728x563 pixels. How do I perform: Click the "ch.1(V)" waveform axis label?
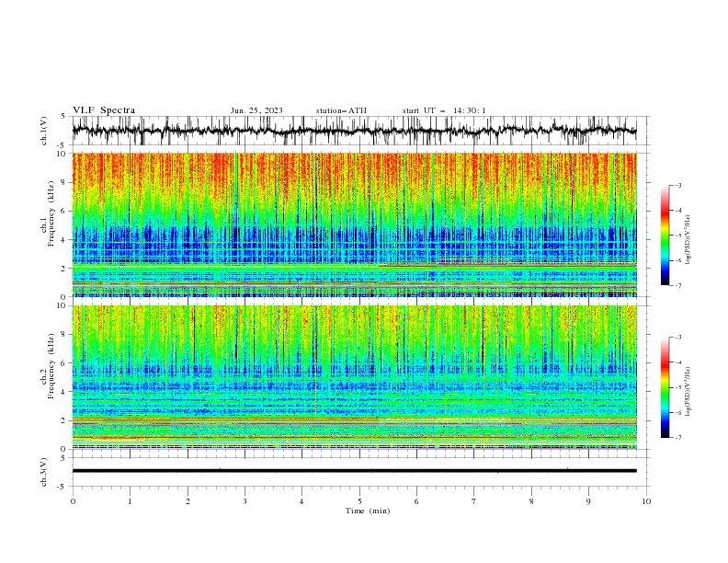[x=44, y=131]
